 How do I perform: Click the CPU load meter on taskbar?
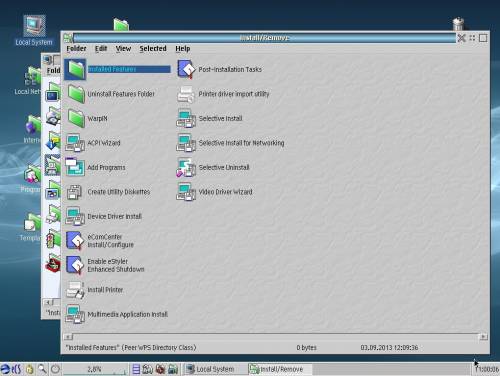(95, 369)
